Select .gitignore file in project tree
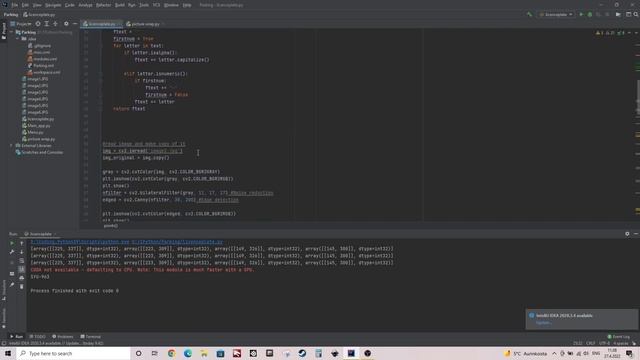Viewport: 640px width, 360px height. (40, 46)
